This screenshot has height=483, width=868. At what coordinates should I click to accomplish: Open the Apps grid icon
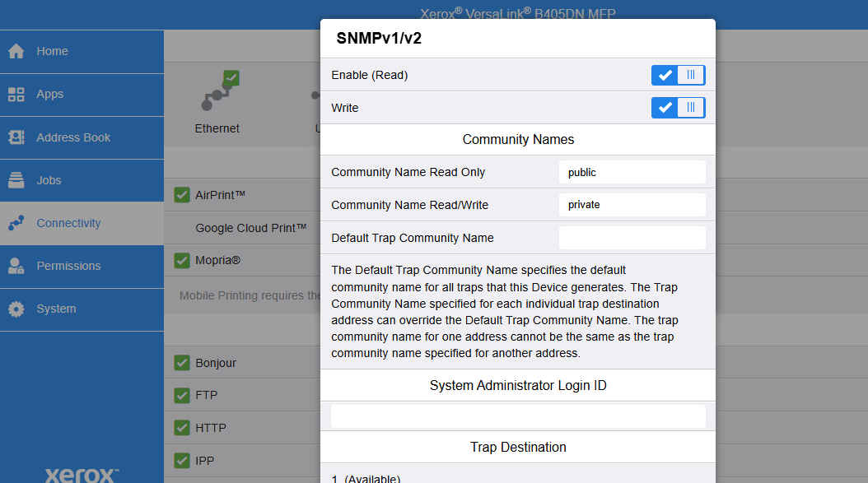pos(16,95)
